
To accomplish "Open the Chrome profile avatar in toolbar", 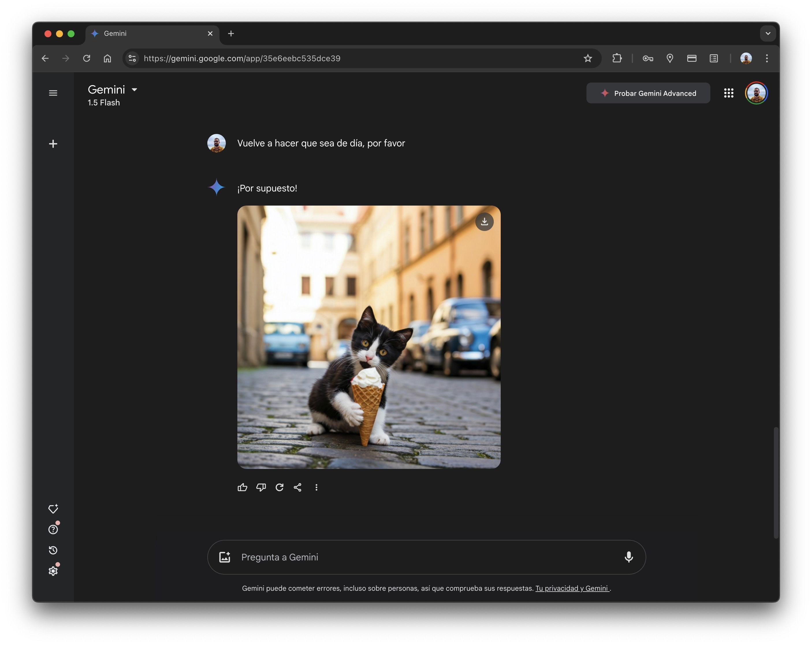I will click(x=746, y=58).
